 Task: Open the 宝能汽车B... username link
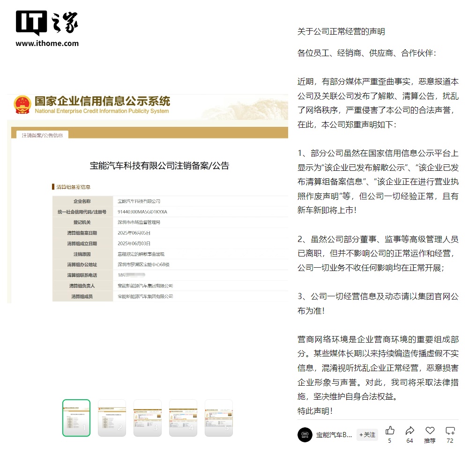(334, 435)
